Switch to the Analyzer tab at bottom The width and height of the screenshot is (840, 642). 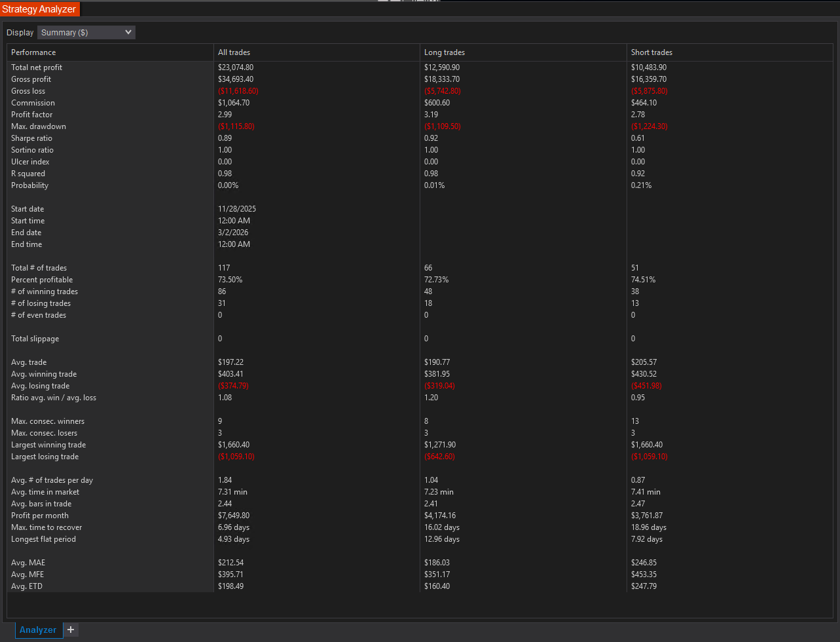[38, 630]
